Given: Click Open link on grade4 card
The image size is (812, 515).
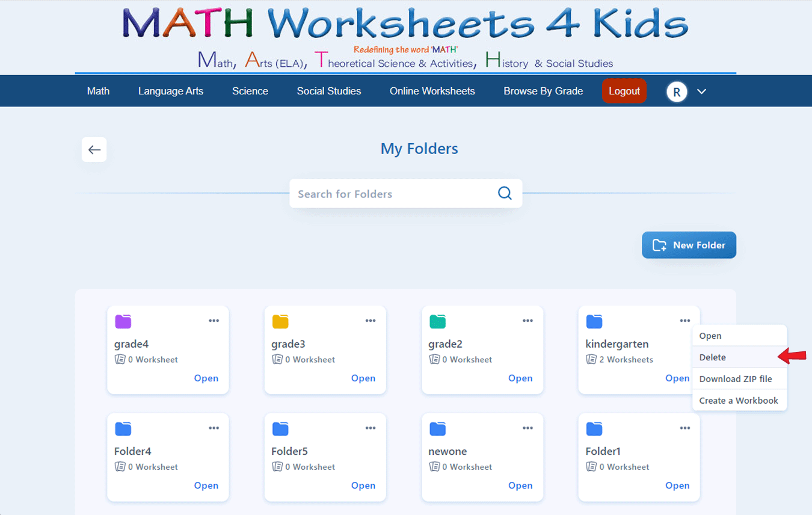Looking at the screenshot, I should [x=206, y=378].
